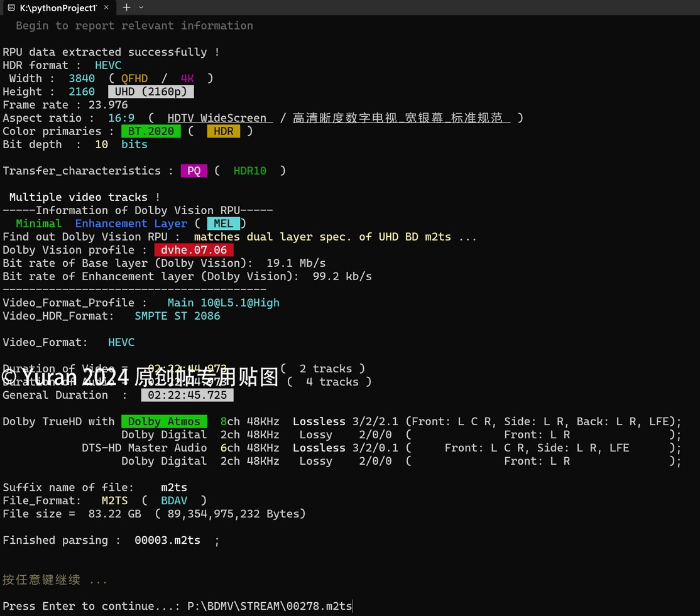
Task: Click the '4 tracks' text
Action: pos(332,382)
